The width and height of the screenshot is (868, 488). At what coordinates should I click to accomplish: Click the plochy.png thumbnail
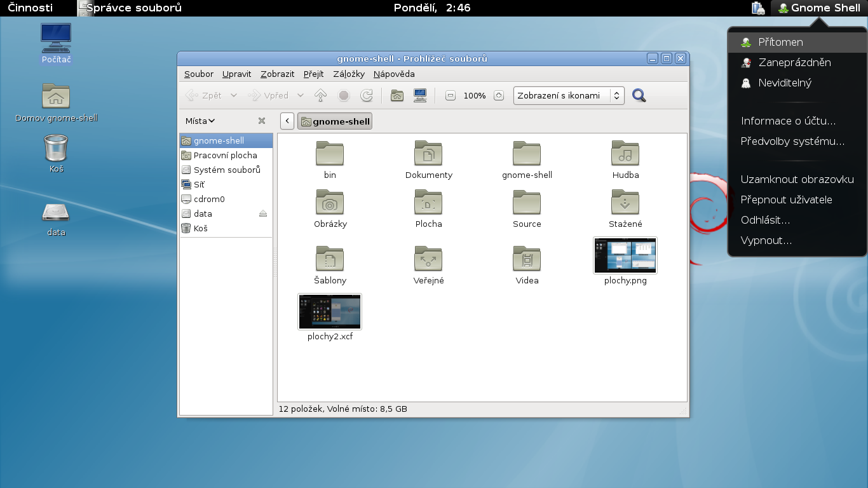pos(625,255)
